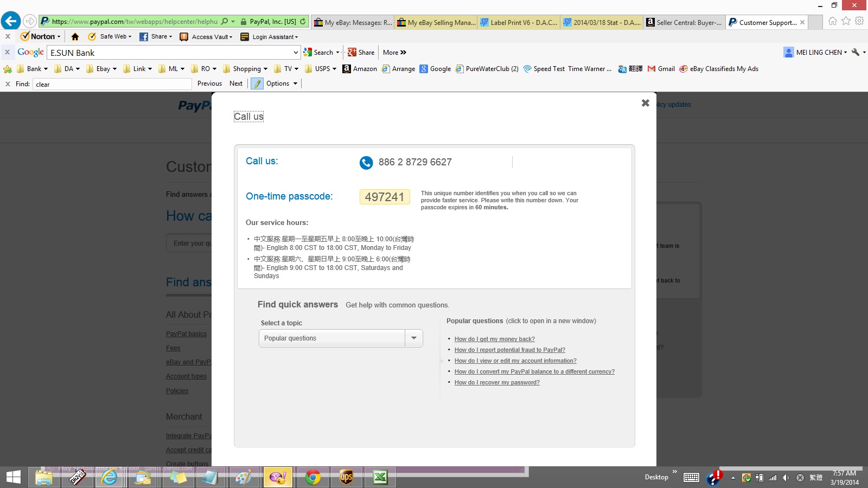Click Previous in the Find bar
Image resolution: width=868 pixels, height=488 pixels.
(209, 84)
